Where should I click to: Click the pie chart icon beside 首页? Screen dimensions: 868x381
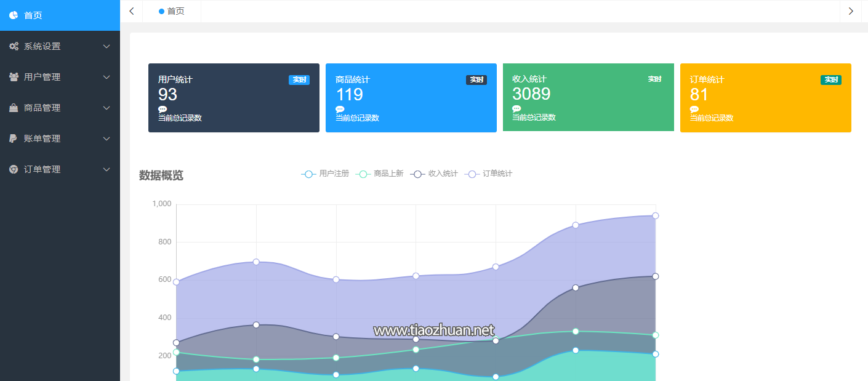(x=14, y=15)
